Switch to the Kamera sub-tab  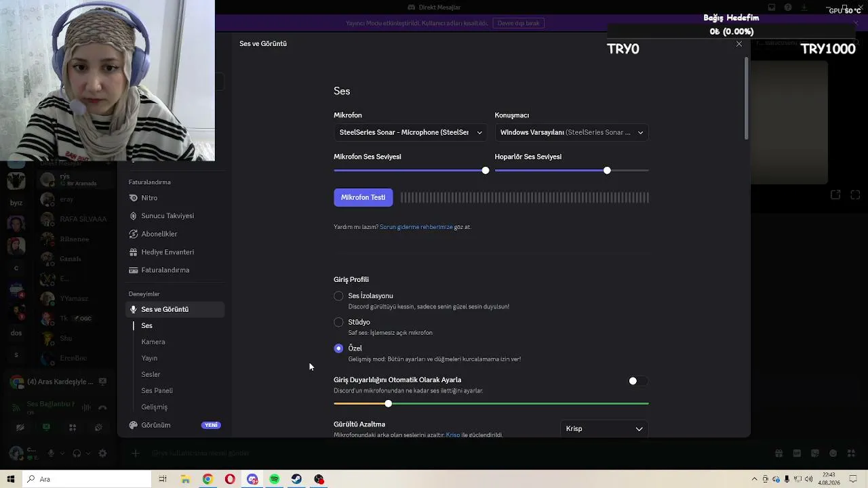point(153,342)
